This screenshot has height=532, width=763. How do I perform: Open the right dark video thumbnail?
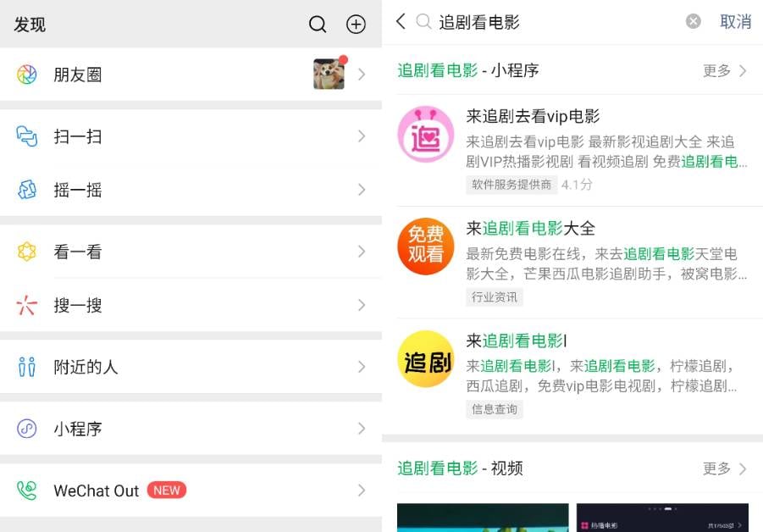(662, 518)
